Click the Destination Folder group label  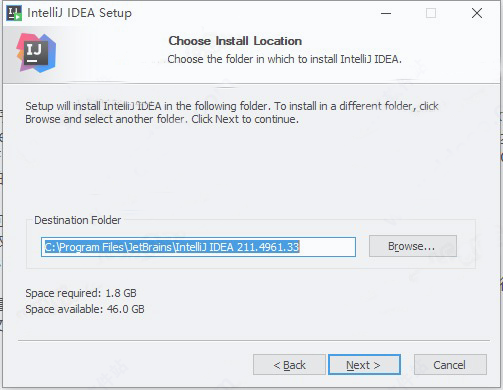pyautogui.click(x=78, y=220)
